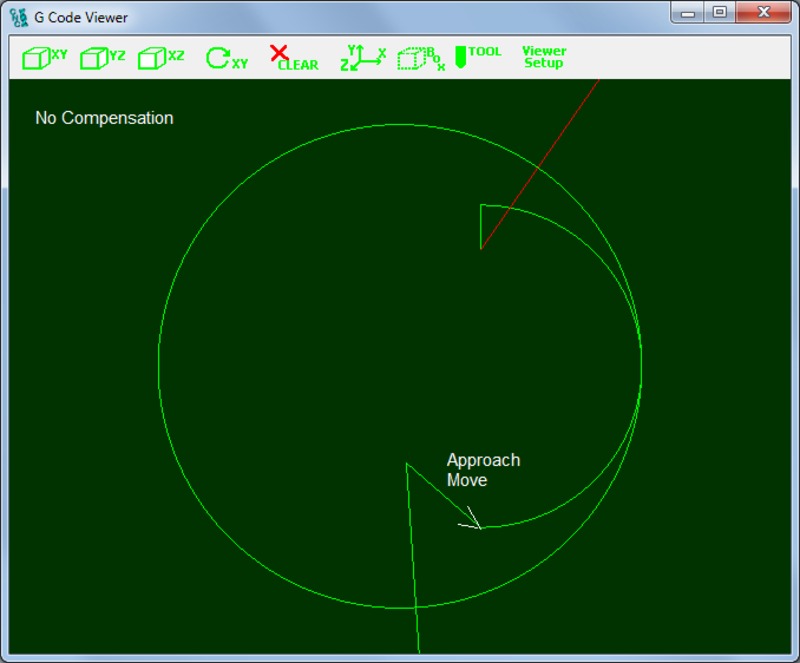This screenshot has width=800, height=663.
Task: Click the G Code Viewer title text
Action: coord(81,18)
